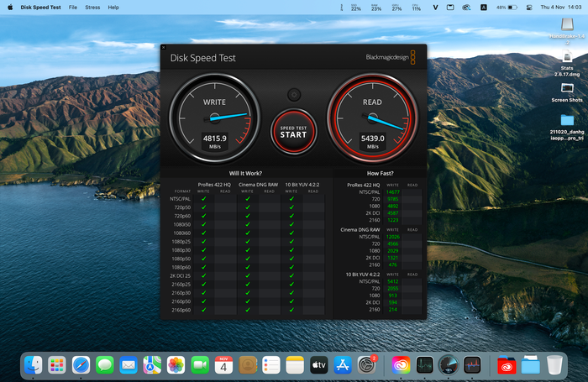Open the File menu

tap(73, 7)
